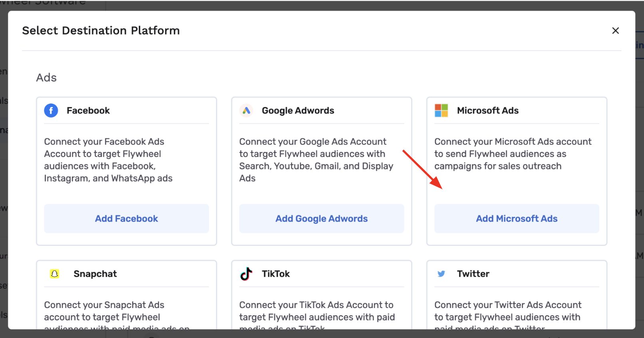Click the Ads section heading
Viewport: 644px width, 338px height.
[46, 78]
